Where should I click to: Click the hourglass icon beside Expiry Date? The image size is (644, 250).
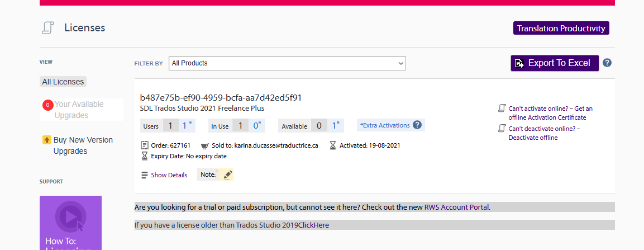coord(145,156)
